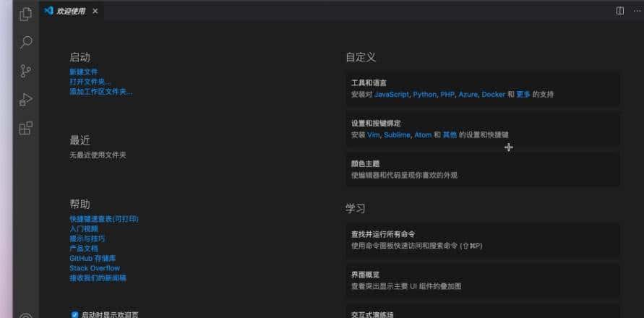Open the 快捷键速查表(可打印) link
The image size is (644, 318).
[104, 219]
